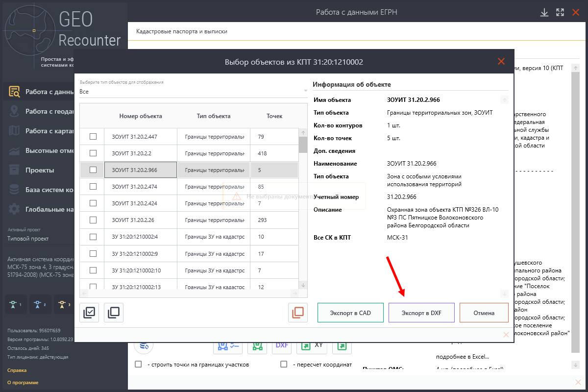Click the blue coordinate system 2 icon
Image resolution: width=588 pixels, height=392 pixels.
(x=40, y=304)
